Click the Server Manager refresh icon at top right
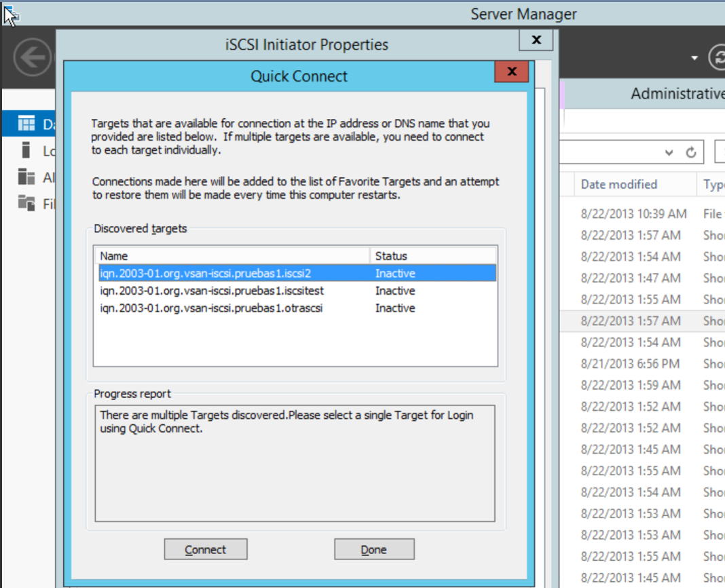The image size is (725, 588). [717, 58]
